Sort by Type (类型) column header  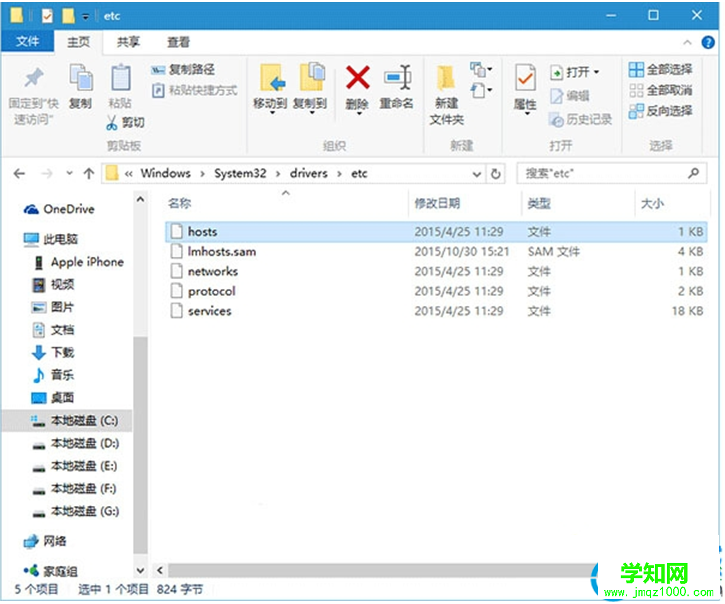(x=539, y=203)
